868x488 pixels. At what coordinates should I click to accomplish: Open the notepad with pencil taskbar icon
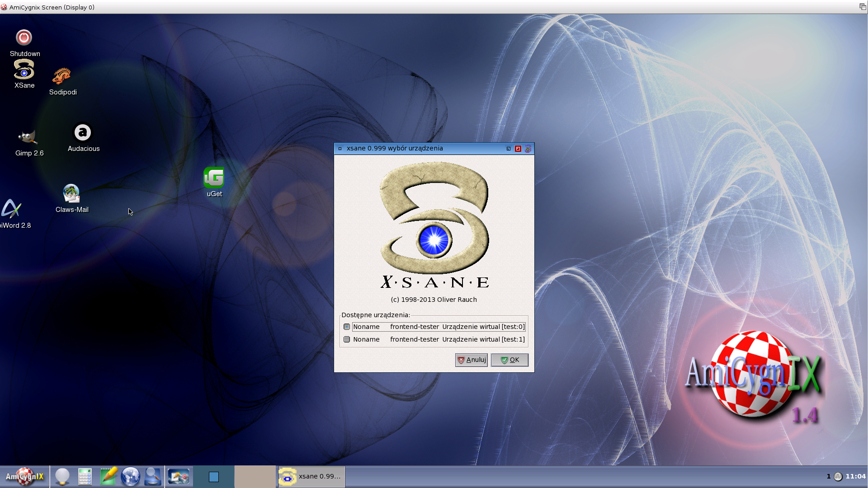108,477
